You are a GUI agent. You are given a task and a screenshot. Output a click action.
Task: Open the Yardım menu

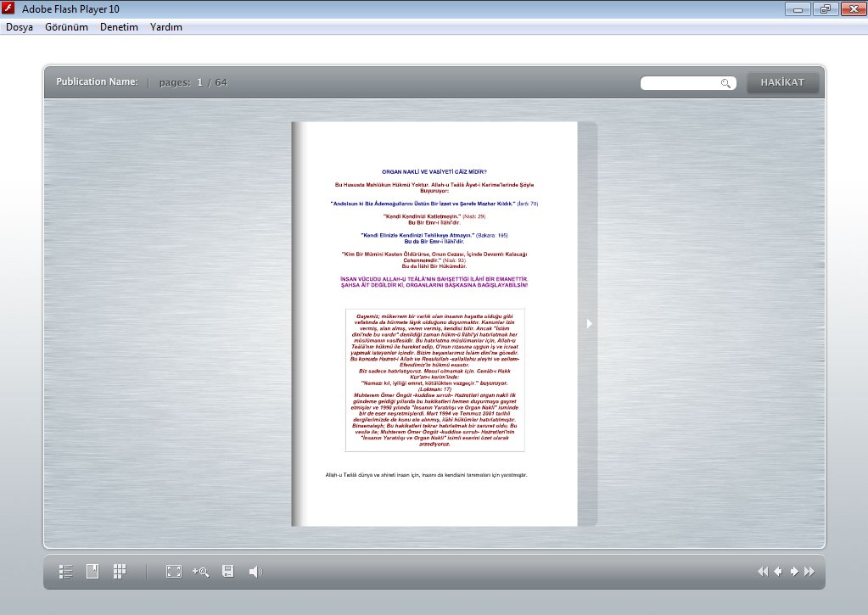(x=166, y=27)
